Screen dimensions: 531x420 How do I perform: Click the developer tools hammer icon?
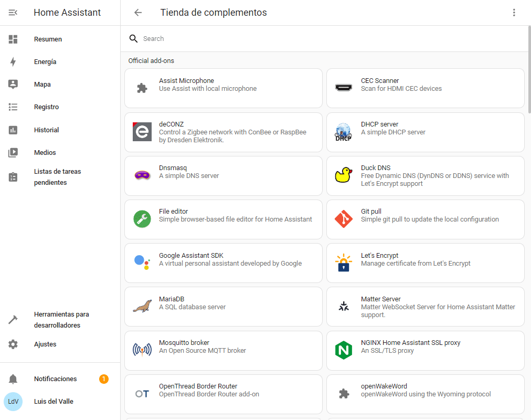point(13,320)
